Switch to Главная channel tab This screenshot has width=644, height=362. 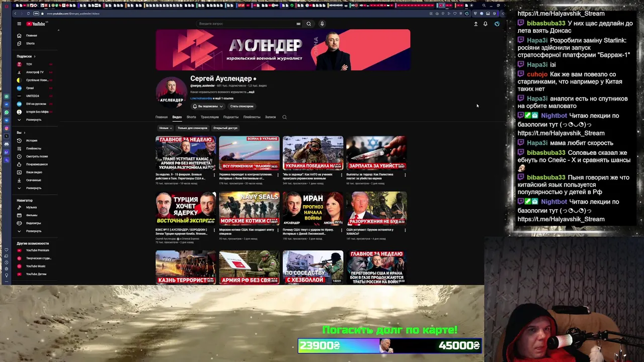click(x=162, y=117)
